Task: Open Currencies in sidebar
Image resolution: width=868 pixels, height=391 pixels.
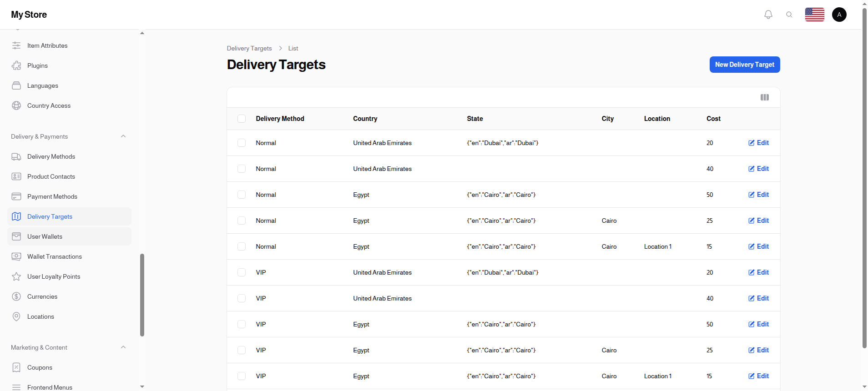Action: 69,296
